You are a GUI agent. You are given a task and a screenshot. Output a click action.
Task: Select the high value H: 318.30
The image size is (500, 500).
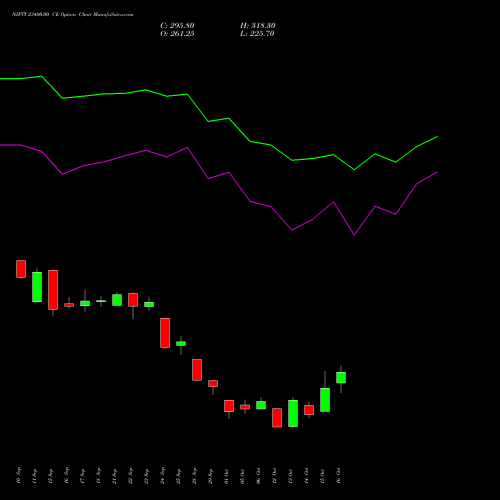[x=258, y=26]
